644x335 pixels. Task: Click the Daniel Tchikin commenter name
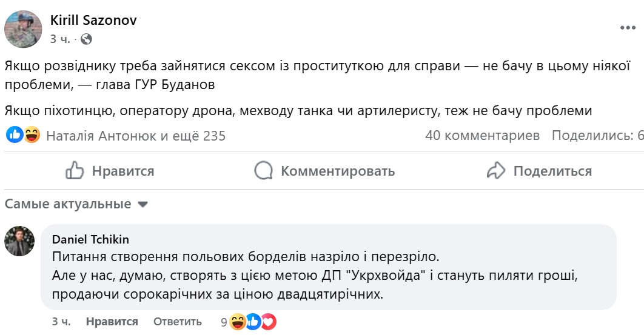[91, 239]
